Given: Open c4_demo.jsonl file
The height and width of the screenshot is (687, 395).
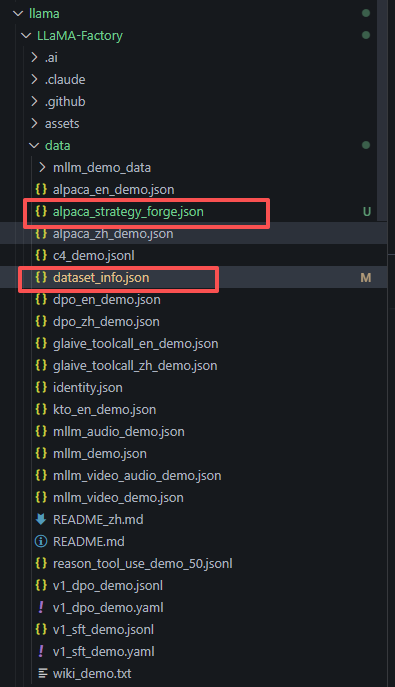Looking at the screenshot, I should 94,255.
